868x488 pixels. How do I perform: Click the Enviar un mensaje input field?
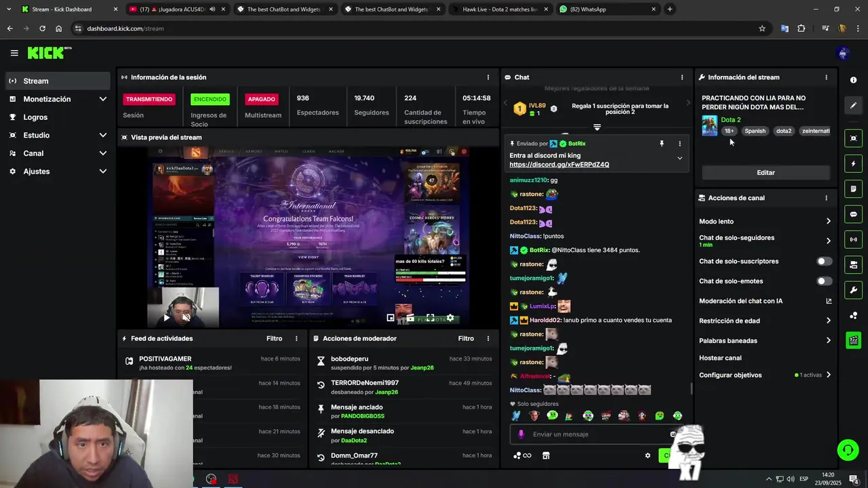pyautogui.click(x=597, y=434)
